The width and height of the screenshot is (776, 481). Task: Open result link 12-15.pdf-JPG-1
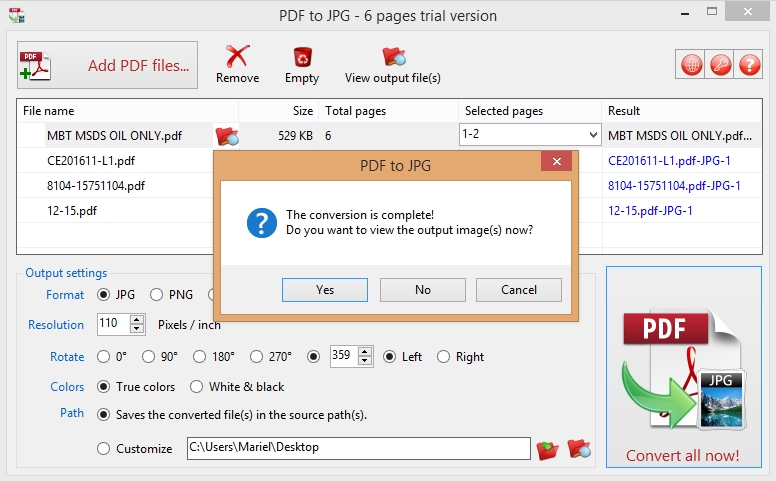[x=650, y=211]
